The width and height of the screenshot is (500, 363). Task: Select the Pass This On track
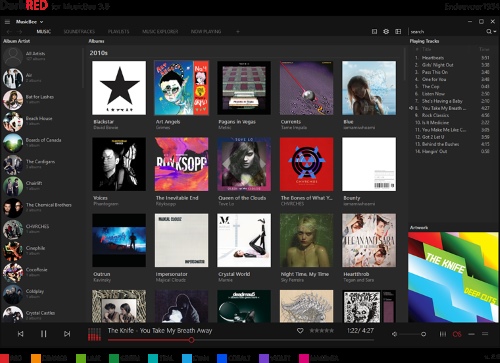pos(452,72)
